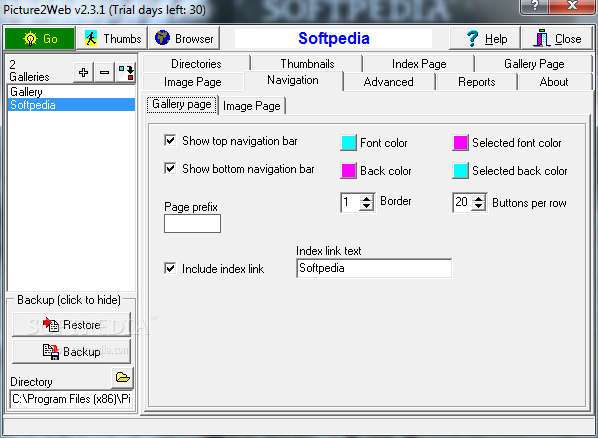Select the Gallery list entry
Screen dimensions: 598x438
(71, 92)
